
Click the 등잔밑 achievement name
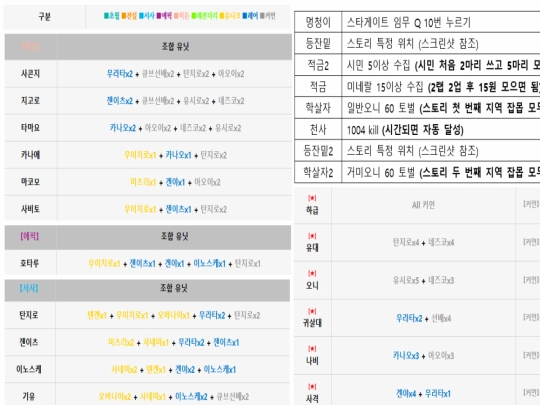click(318, 43)
